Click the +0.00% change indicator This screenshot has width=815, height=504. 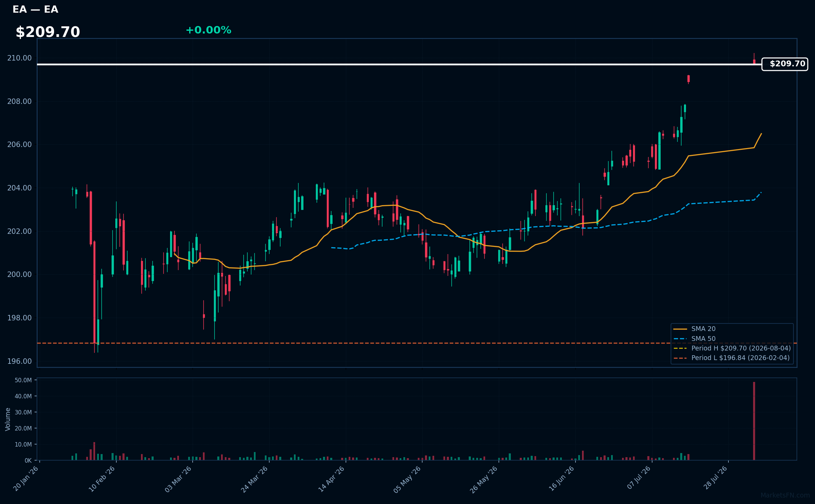(208, 30)
